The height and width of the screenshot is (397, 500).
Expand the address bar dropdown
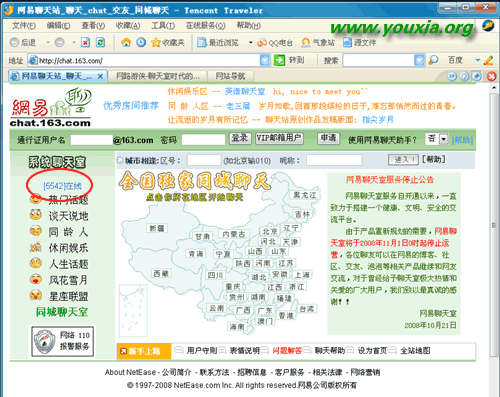click(265, 60)
